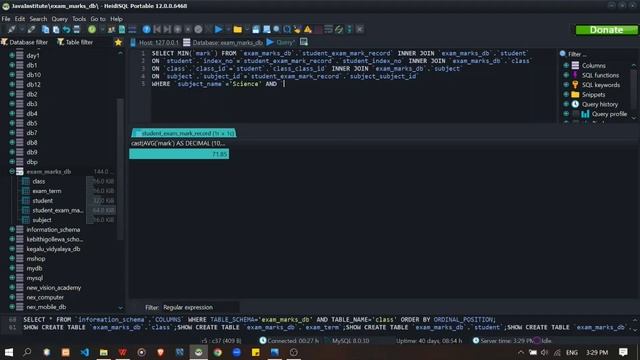This screenshot has height=360, width=640.
Task: Select the new_vision_academy database
Action: 53,287
